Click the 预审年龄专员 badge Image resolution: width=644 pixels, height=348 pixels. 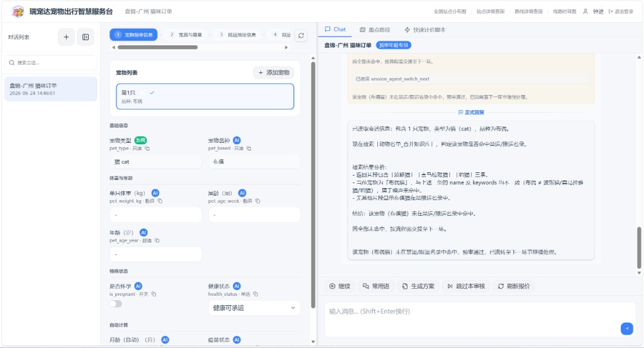pos(394,45)
